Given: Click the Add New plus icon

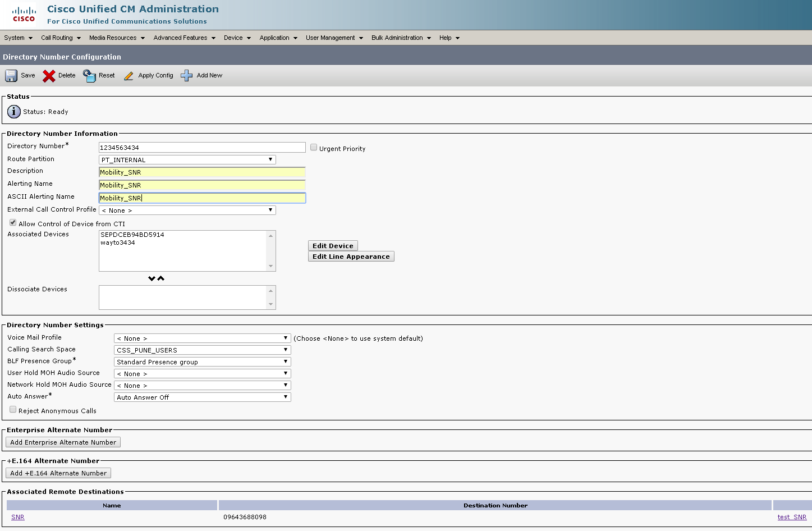Looking at the screenshot, I should [187, 76].
